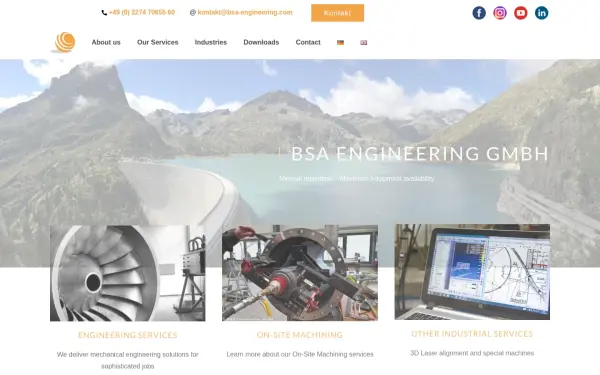Click the BSA ENGINEERING GMBH hero title
This screenshot has width=600, height=375.
point(420,153)
